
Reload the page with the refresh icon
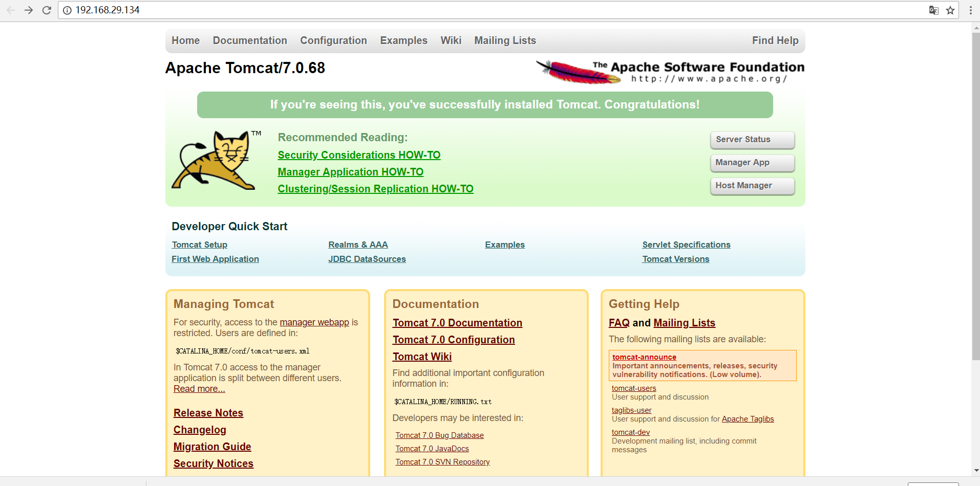[47, 10]
